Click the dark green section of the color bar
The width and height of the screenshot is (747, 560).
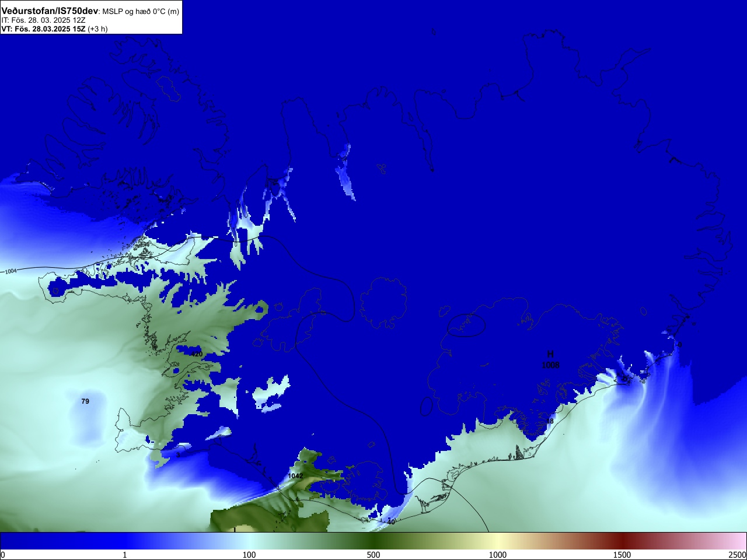click(373, 541)
